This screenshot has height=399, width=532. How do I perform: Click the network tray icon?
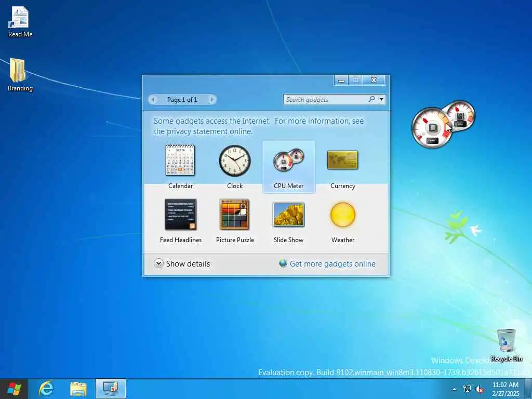click(x=467, y=389)
